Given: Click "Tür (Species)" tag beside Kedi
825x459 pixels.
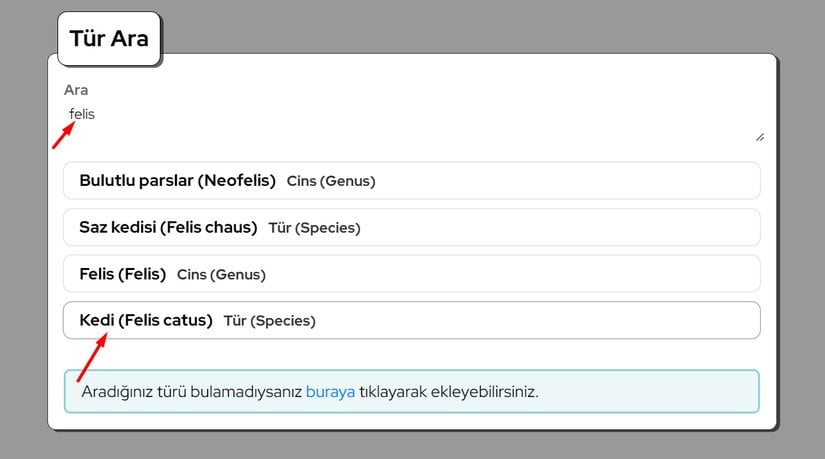Looking at the screenshot, I should 269,321.
